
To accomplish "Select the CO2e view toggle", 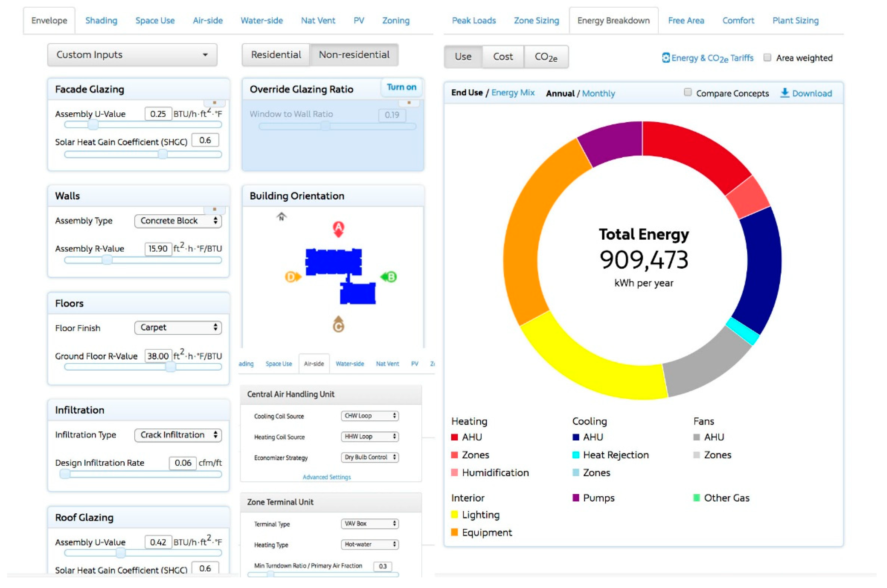I will (x=546, y=57).
